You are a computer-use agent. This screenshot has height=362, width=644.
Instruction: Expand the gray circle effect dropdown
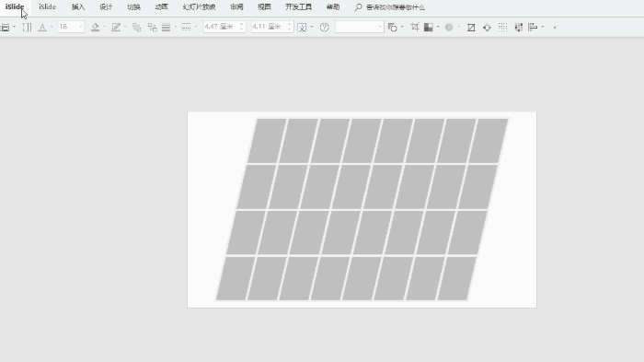coord(458,27)
